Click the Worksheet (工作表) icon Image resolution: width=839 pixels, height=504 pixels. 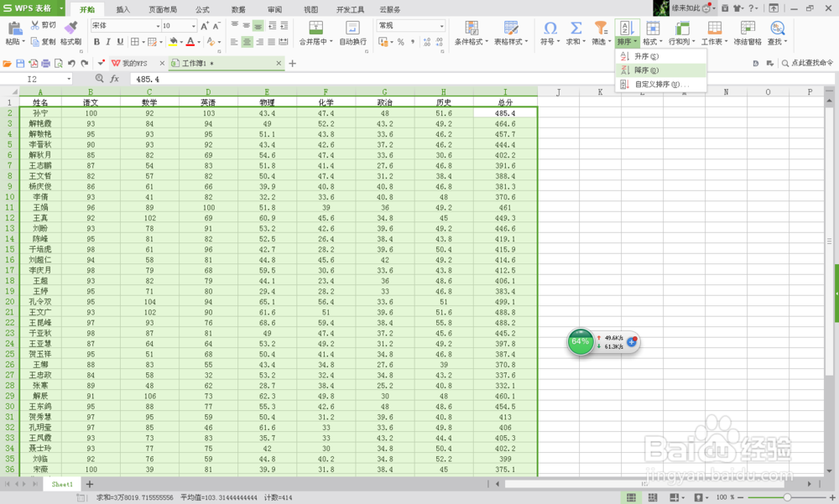point(714,28)
